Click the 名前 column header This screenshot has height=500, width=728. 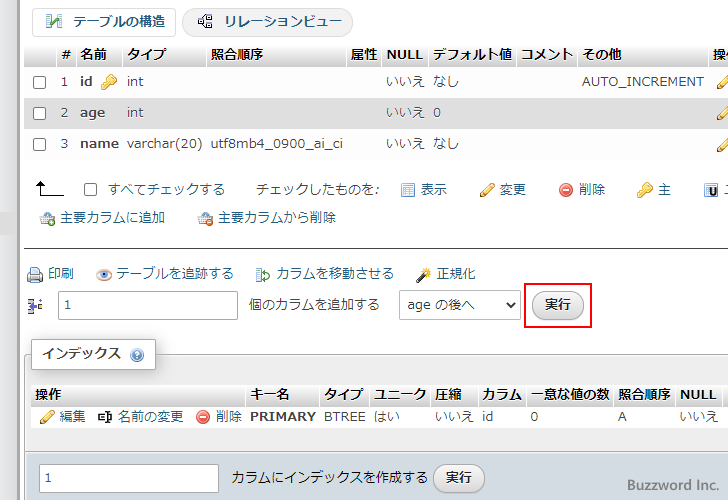93,54
